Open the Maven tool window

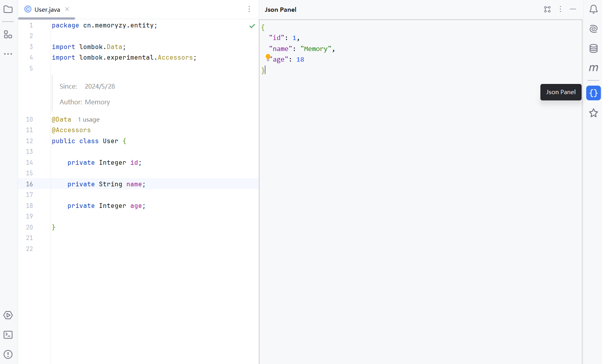[593, 68]
